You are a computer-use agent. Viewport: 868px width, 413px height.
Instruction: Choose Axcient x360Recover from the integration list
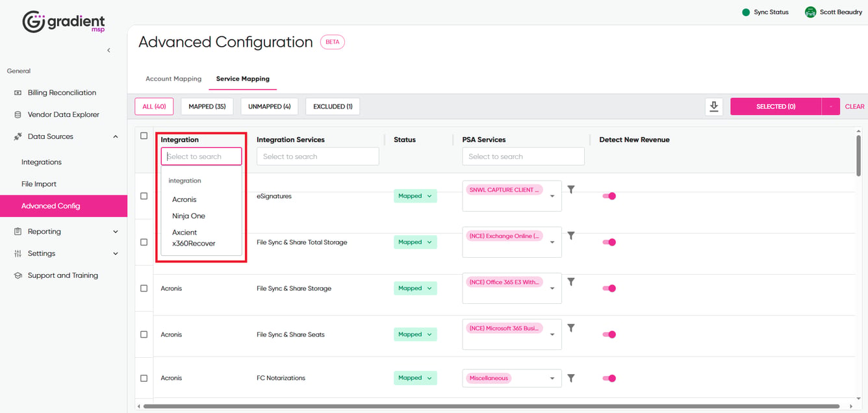pos(194,238)
